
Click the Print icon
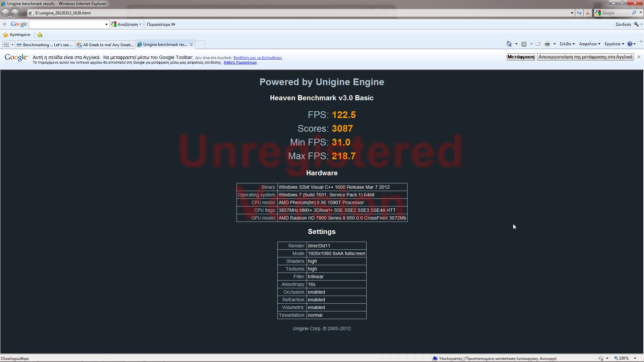click(x=547, y=44)
